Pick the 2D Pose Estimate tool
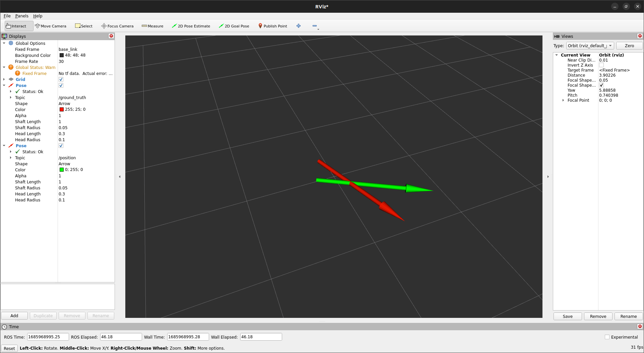Screen dimensions: 644x353 [191, 26]
